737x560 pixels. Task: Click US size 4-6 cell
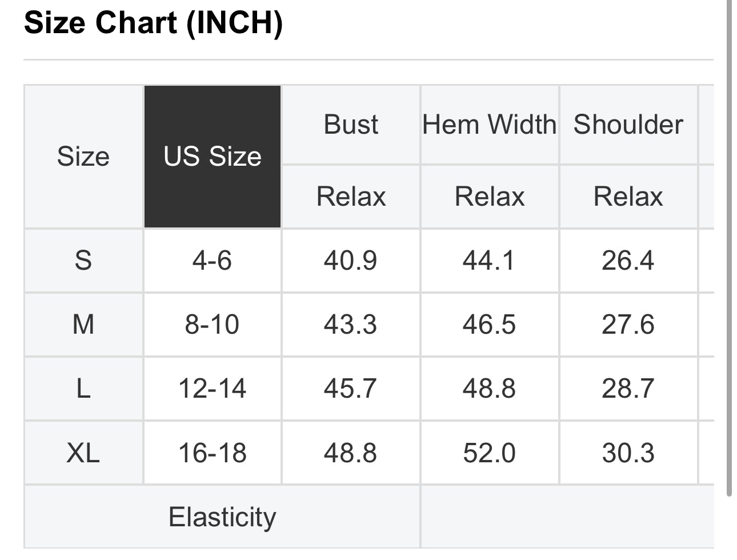212,261
